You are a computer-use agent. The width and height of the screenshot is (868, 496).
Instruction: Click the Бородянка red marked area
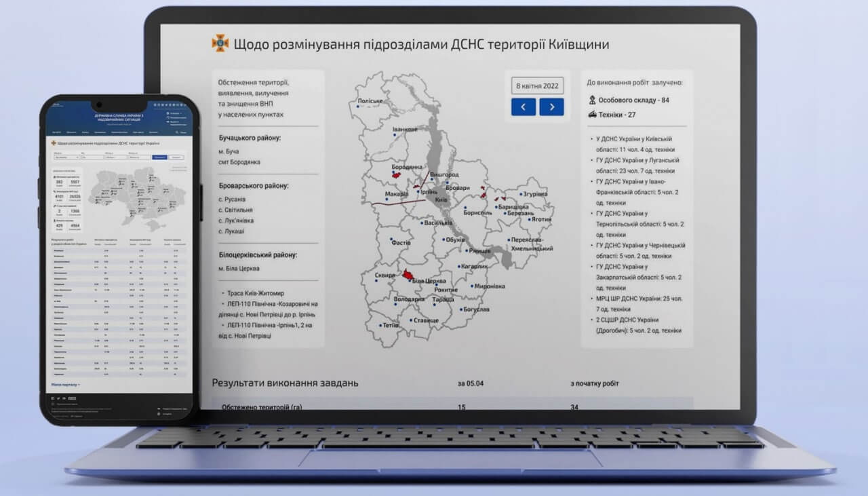[x=394, y=174]
